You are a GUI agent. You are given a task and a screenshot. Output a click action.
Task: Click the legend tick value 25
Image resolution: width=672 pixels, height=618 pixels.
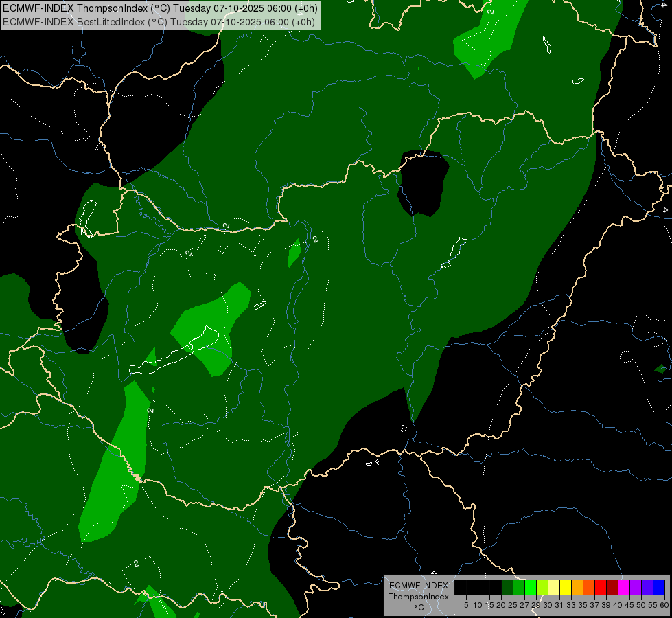click(x=513, y=605)
